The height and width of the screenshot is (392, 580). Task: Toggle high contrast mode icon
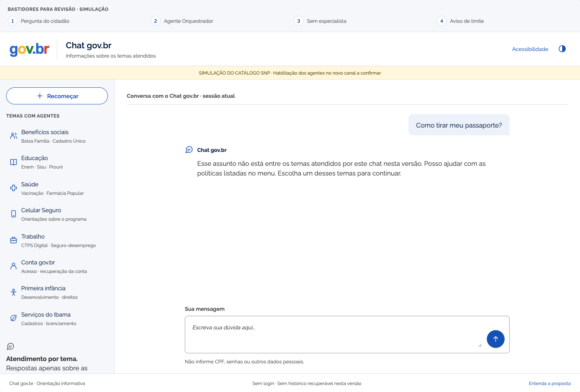[x=562, y=49]
